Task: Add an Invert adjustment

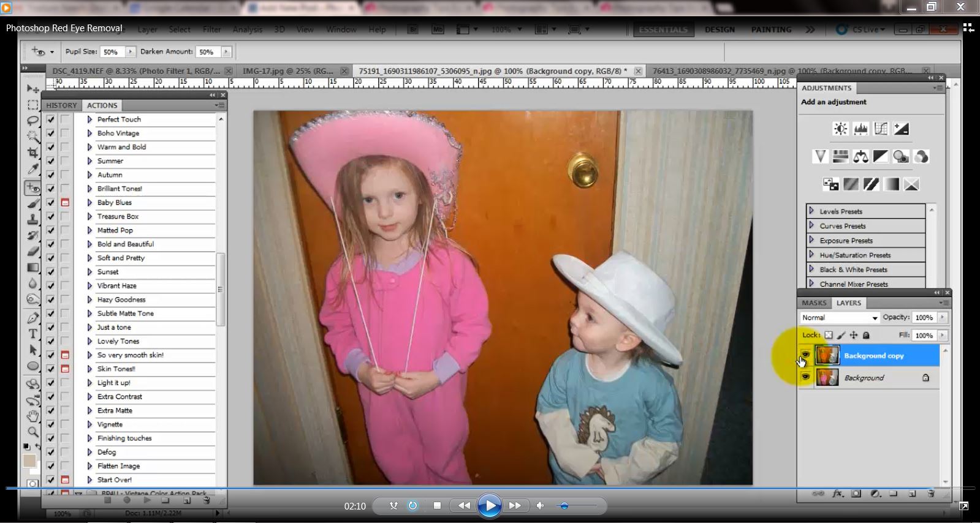Action: 830,184
